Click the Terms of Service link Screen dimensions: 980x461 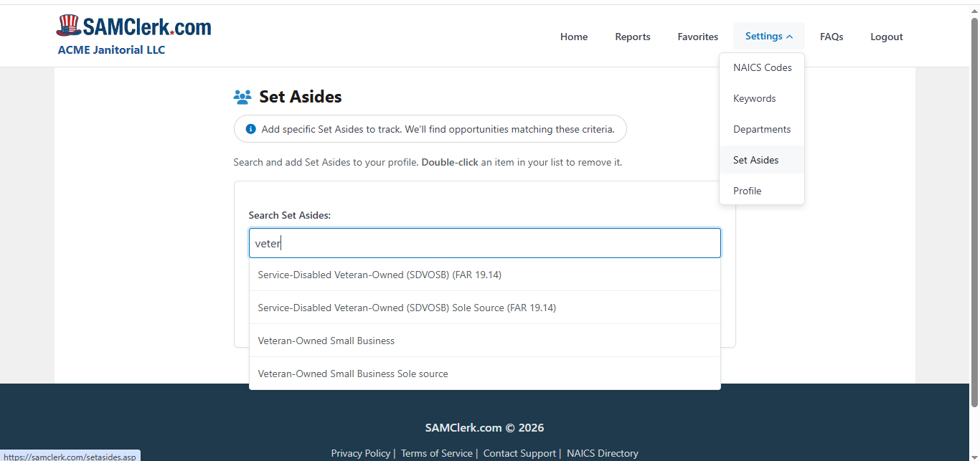[x=436, y=453]
